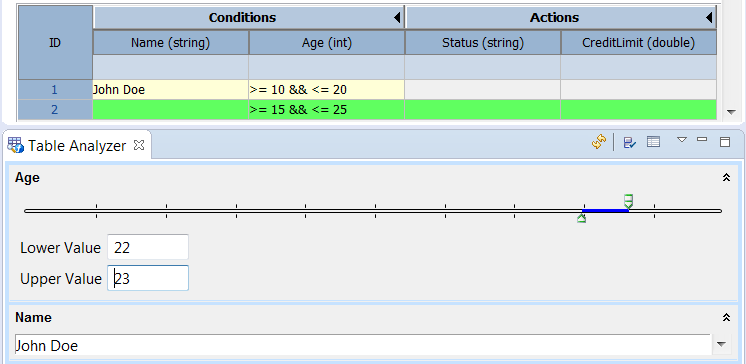Image resolution: width=746 pixels, height=364 pixels.
Task: Collapse the Actions column group arrow
Action: 709,18
